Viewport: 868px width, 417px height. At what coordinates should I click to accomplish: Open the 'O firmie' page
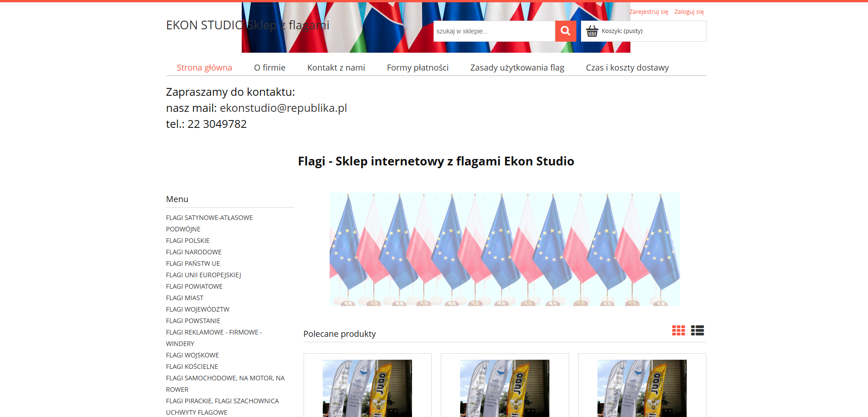[270, 68]
